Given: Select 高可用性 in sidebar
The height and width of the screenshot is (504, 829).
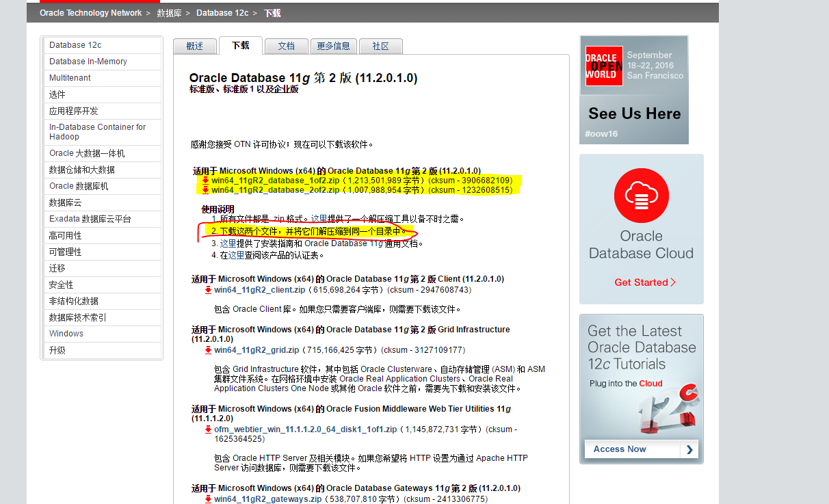Looking at the screenshot, I should pos(103,235).
